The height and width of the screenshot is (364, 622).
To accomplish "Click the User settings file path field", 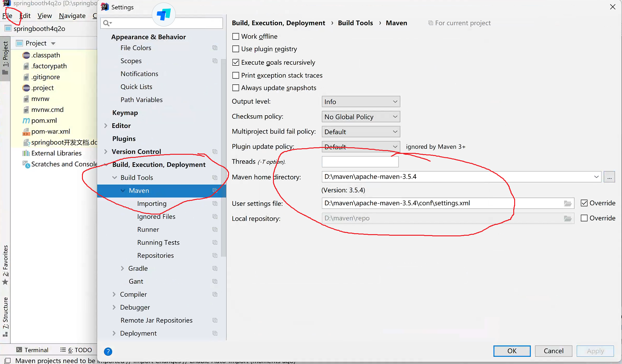I will (447, 203).
